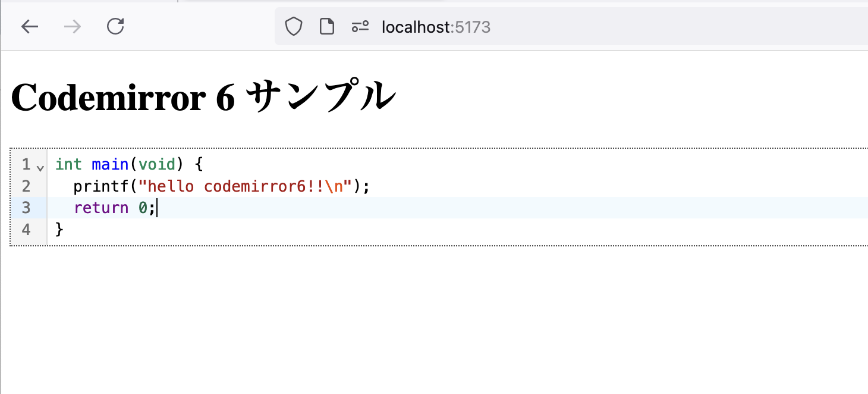Select line number 4 in the gutter
Viewport: 868px width, 394px height.
click(x=26, y=230)
